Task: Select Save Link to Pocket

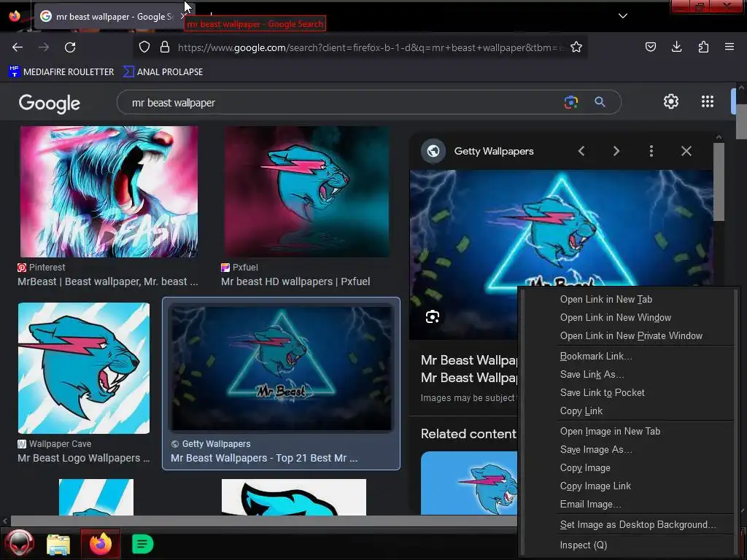Action: click(602, 393)
